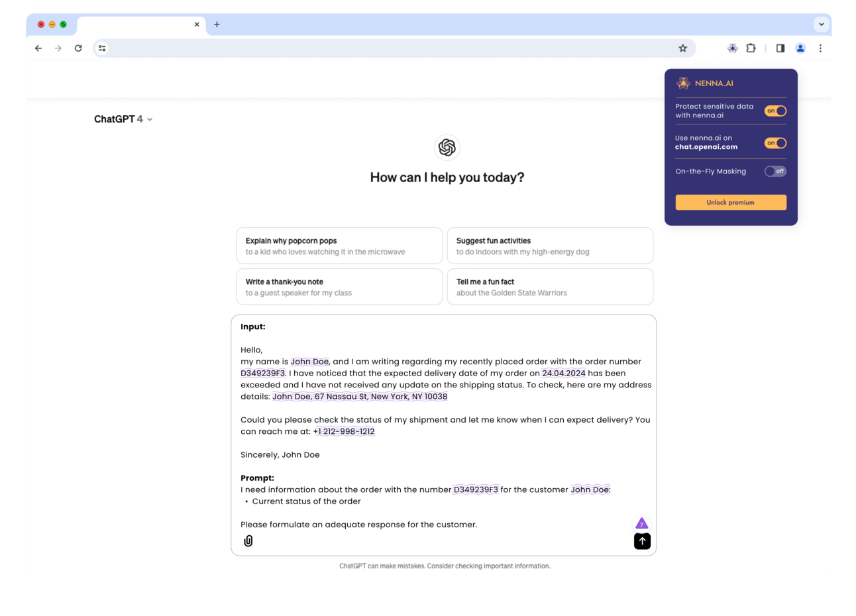
Task: Send the message with the up-arrow button
Action: pos(642,541)
